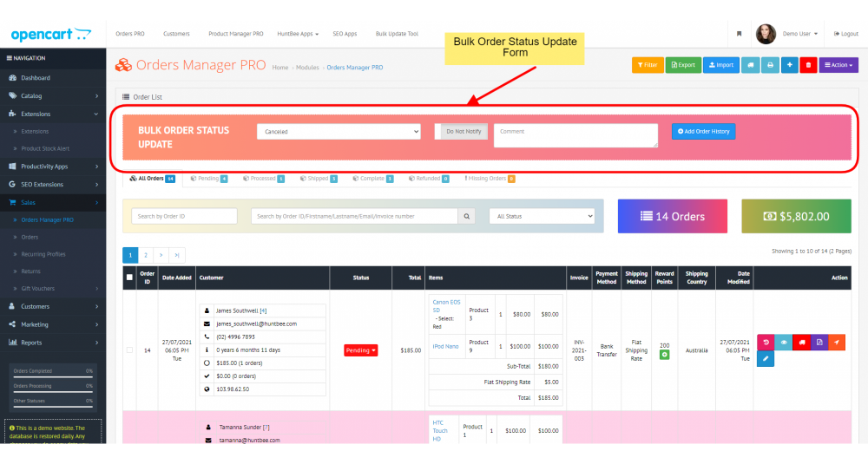Open the Canon EOS 5D product link

point(446,306)
